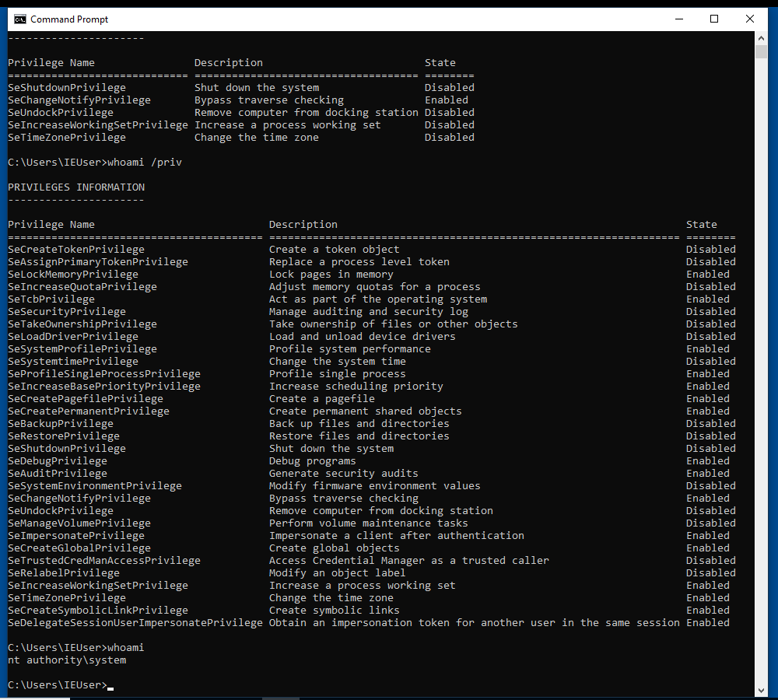Click the Disabled state of SeLoadDriverPrivilege
The image size is (778, 700).
point(710,337)
